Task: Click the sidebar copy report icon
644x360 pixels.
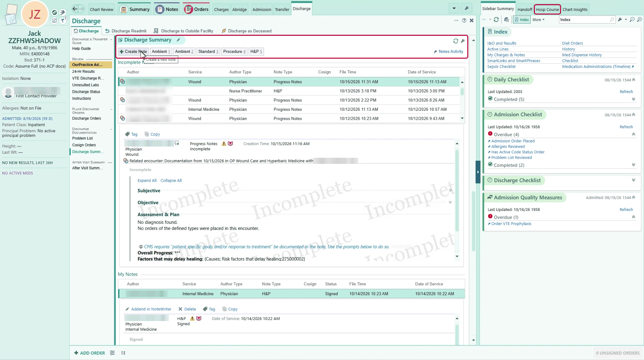Action: coord(507,20)
